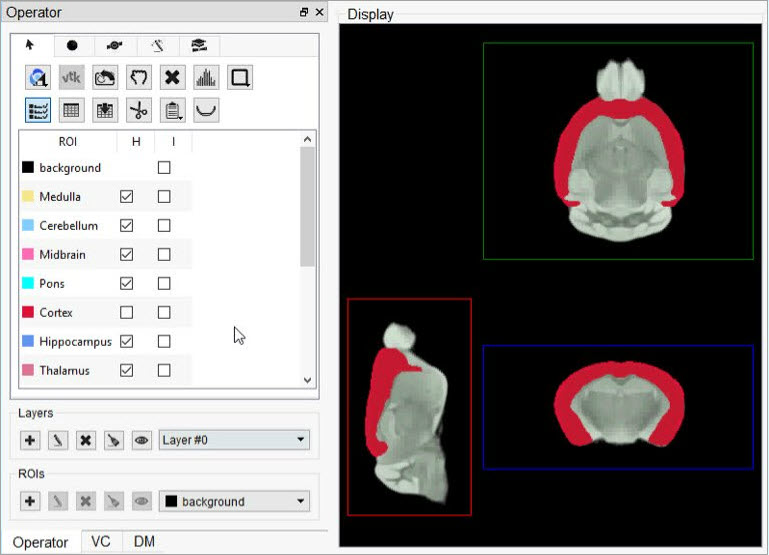Click the square crop region icon
Viewport: 769px width, 555px height.
pos(239,77)
